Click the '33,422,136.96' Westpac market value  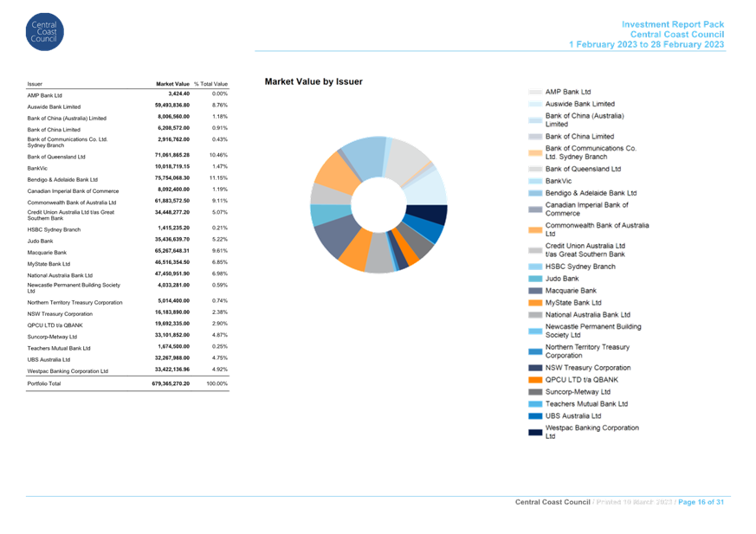[x=172, y=370]
